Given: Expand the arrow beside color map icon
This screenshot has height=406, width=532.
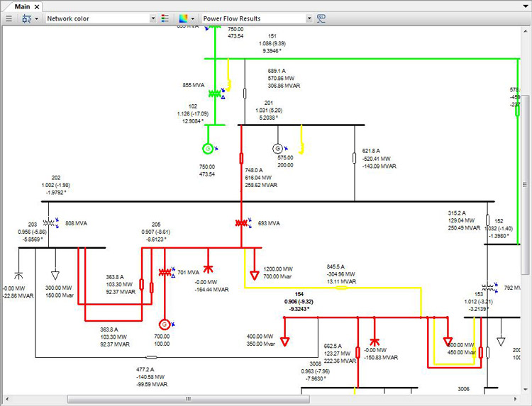Looking at the screenshot, I should (193, 18).
